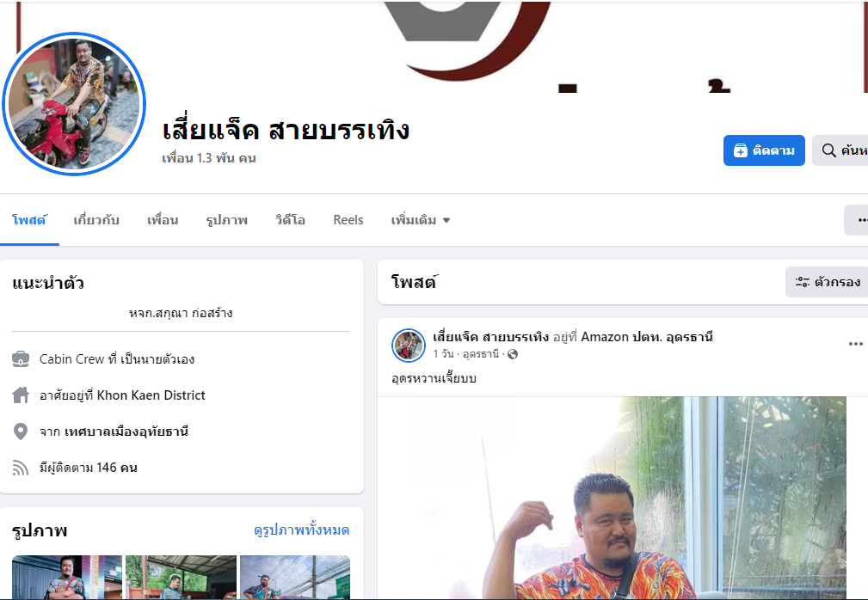This screenshot has height=600, width=868.
Task: Open the ตัวกรอง filters button
Action: [827, 282]
